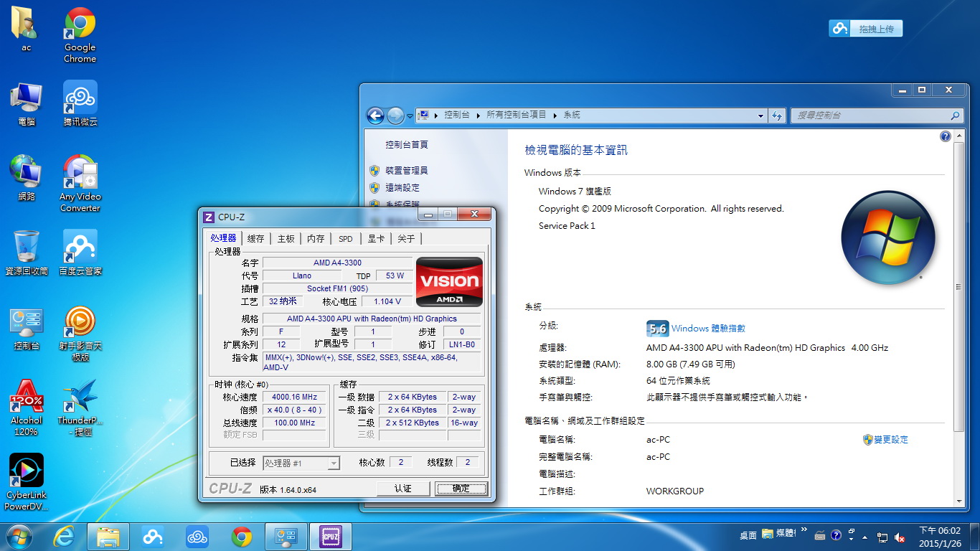The width and height of the screenshot is (980, 551).
Task: Switch to the SPD tab in CPU-Z
Action: [x=346, y=239]
